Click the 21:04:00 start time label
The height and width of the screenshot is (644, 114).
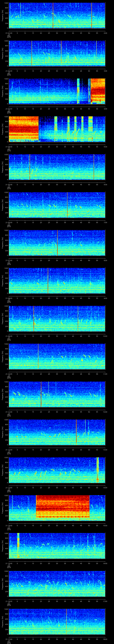click(x=9, y=147)
